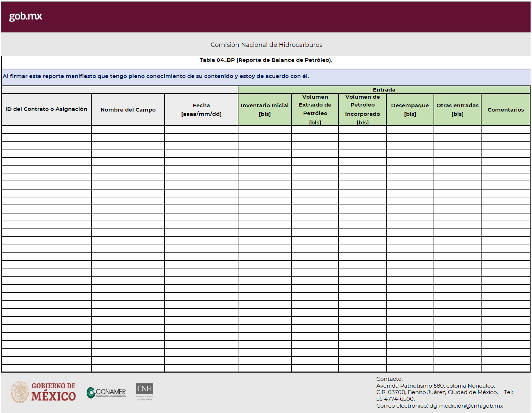Click the Nombre del Campo column header
Screen dimensions: 532x413
(128, 110)
